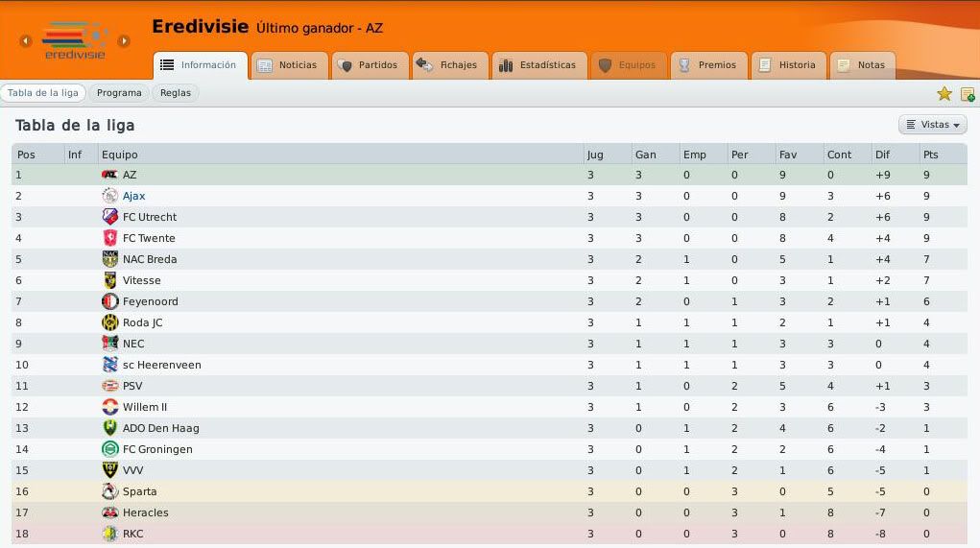
Task: Click the FC Groningen club crest
Action: click(110, 449)
